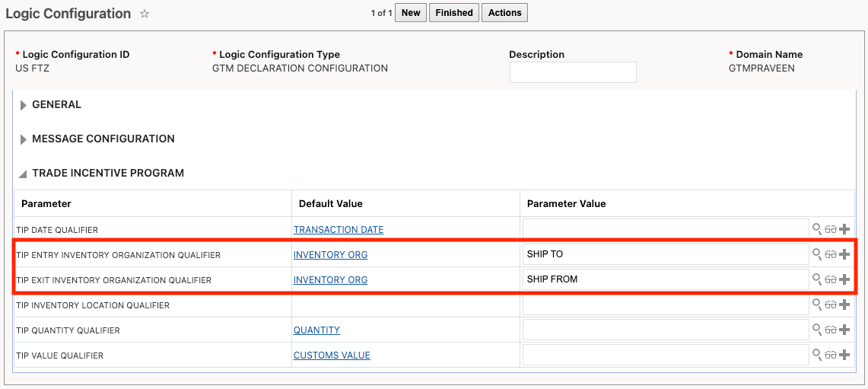The image size is (868, 389).
Task: Collapse the TRADE INCENTIVE PROGRAM section
Action: (x=23, y=174)
